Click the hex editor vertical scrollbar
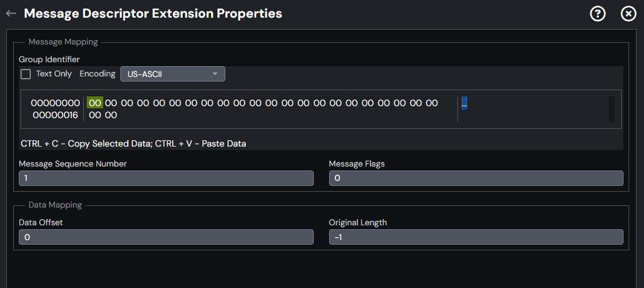This screenshot has width=644, height=288. (x=611, y=109)
